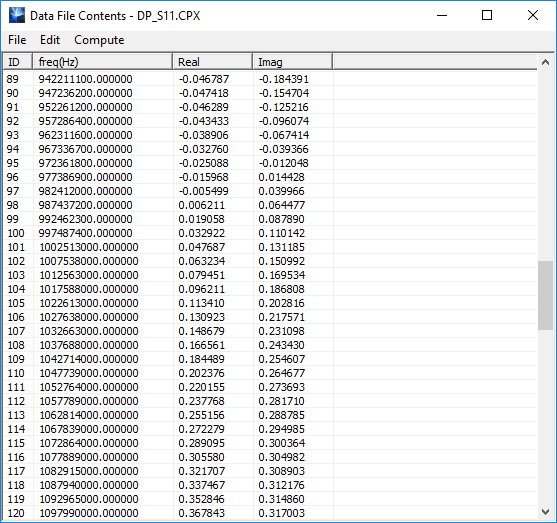Viewport: 557px width, 523px height.
Task: Click the scrollbar down arrow
Action: pos(545,512)
